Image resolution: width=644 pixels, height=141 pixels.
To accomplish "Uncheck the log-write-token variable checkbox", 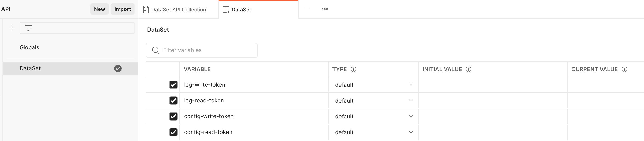I will (x=173, y=85).
